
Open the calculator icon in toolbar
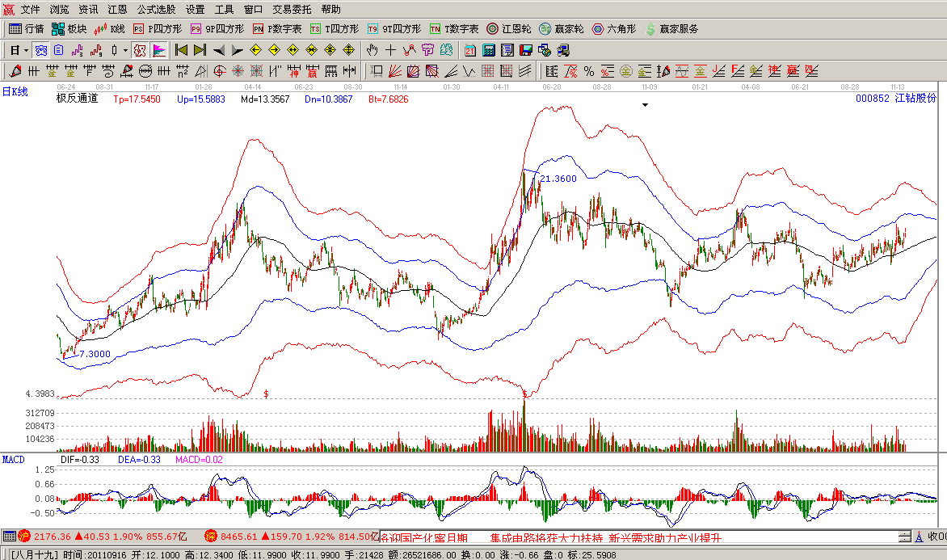pyautogui.click(x=488, y=50)
